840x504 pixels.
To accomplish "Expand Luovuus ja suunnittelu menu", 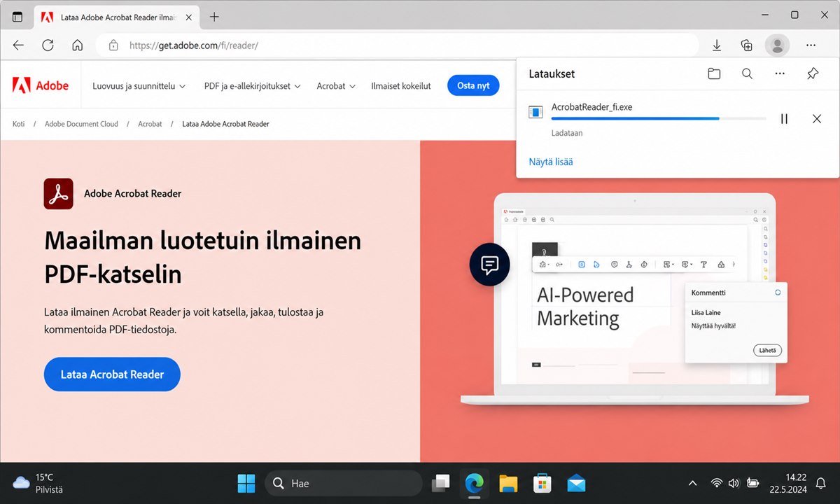I will click(x=139, y=86).
